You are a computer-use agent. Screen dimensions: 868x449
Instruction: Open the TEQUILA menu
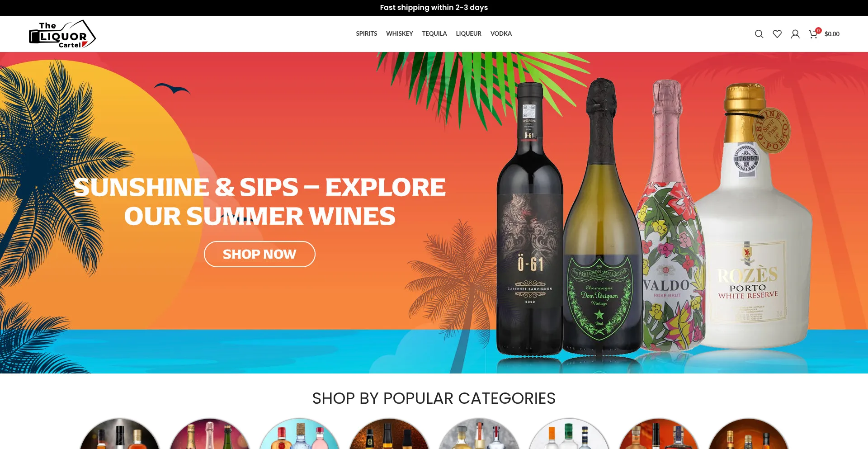click(x=434, y=33)
